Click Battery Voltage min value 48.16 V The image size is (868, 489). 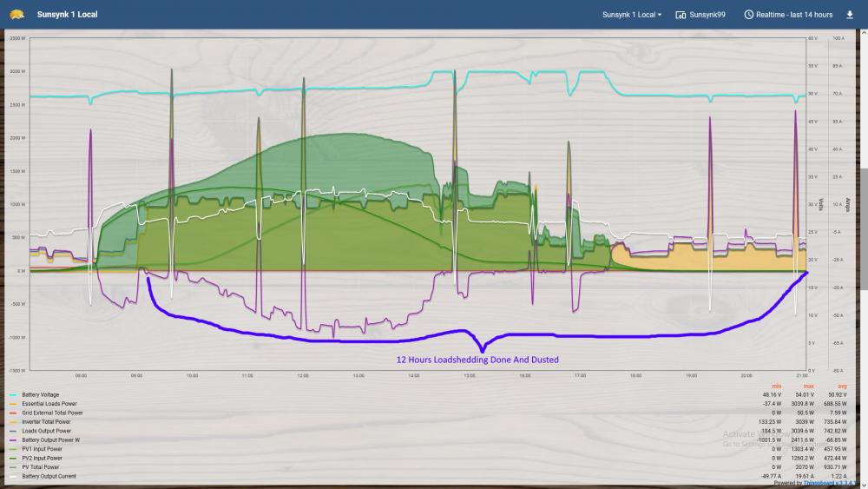(x=772, y=395)
